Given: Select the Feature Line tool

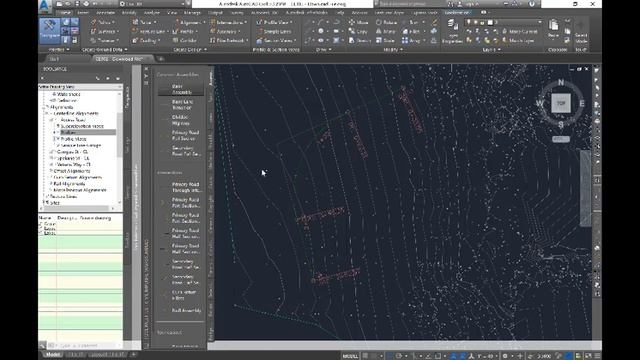Looking at the screenshot, I should (149, 31).
